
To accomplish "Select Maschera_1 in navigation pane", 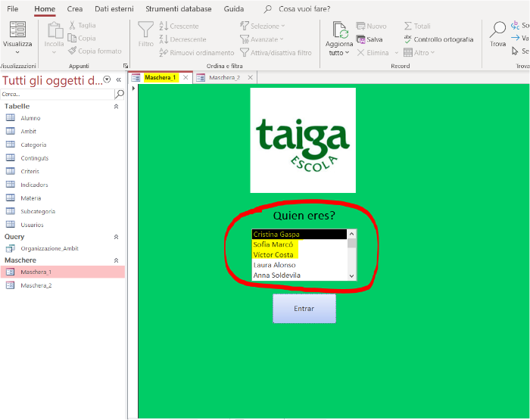I will coord(63,272).
